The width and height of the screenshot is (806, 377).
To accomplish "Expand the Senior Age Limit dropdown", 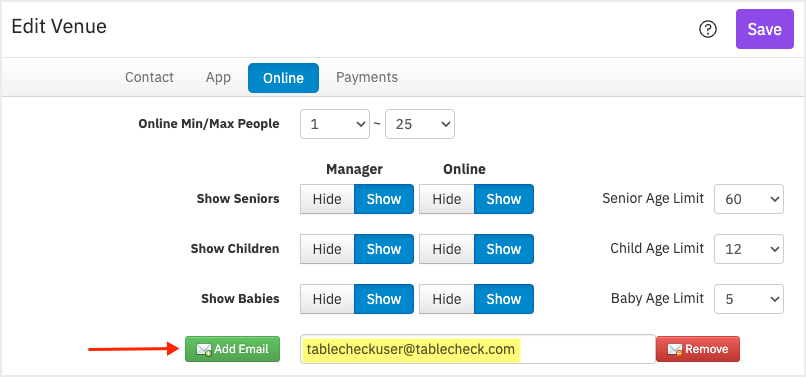I will point(749,199).
